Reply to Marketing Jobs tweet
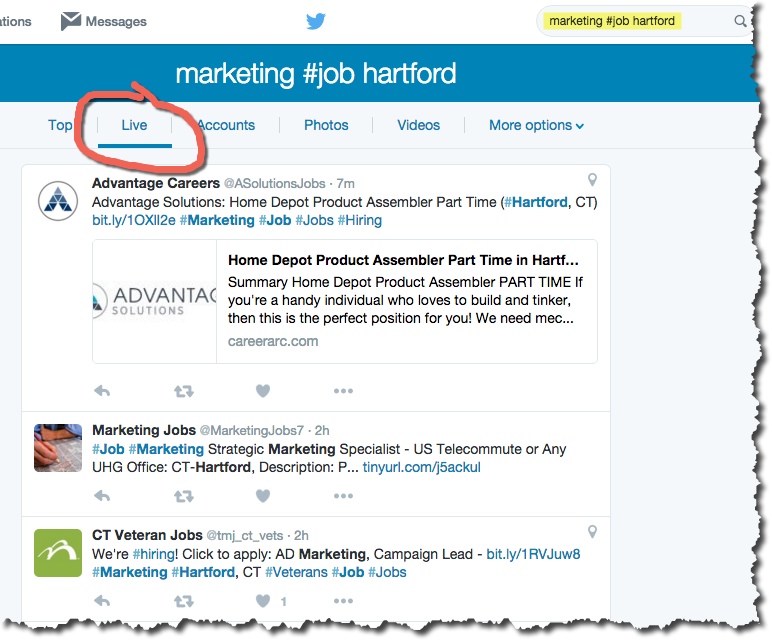The image size is (772, 640). pyautogui.click(x=102, y=496)
